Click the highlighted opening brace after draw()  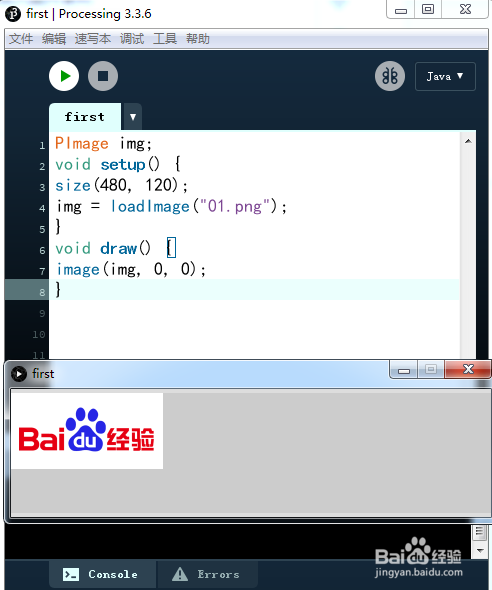[x=171, y=248]
